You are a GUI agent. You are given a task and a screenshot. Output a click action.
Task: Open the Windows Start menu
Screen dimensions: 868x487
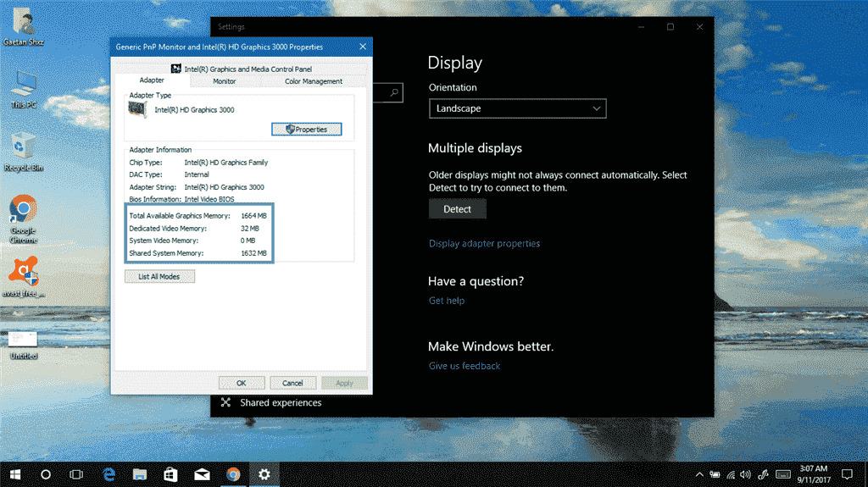tap(15, 474)
